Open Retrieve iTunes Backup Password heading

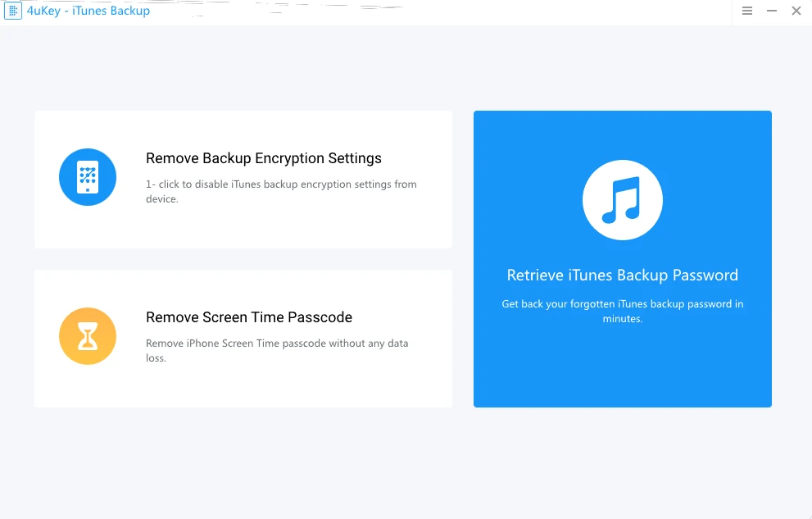click(x=623, y=275)
